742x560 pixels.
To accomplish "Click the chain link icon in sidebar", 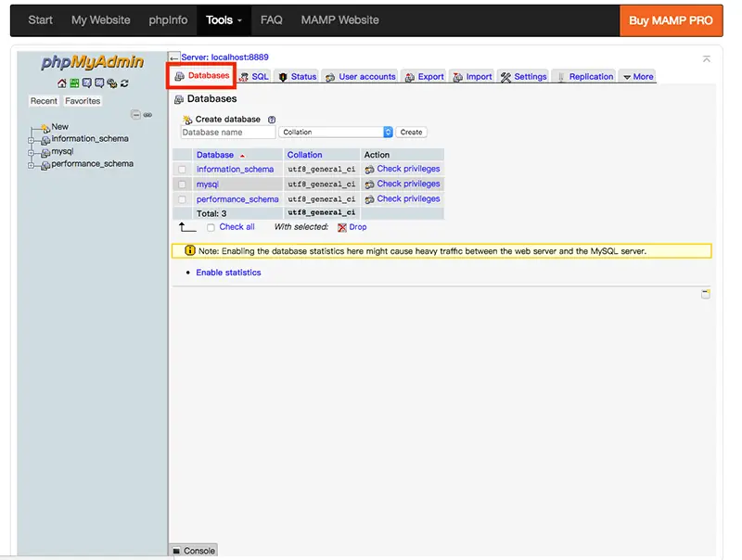I will [x=147, y=114].
